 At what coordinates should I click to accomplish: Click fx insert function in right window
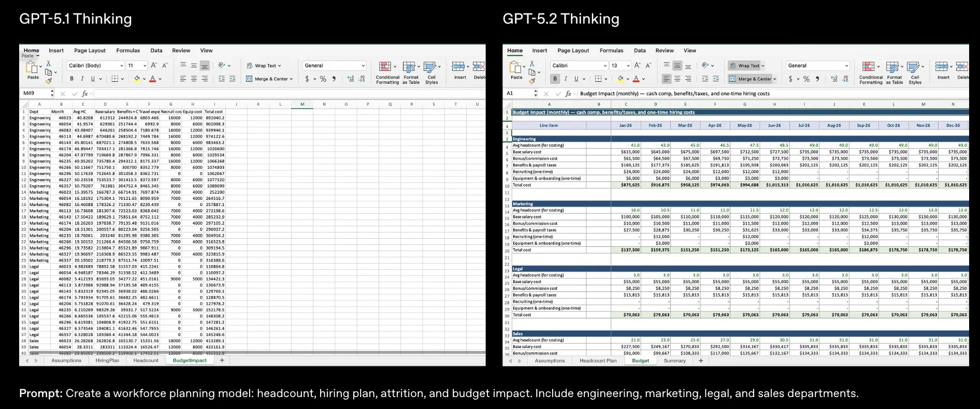pyautogui.click(x=568, y=94)
